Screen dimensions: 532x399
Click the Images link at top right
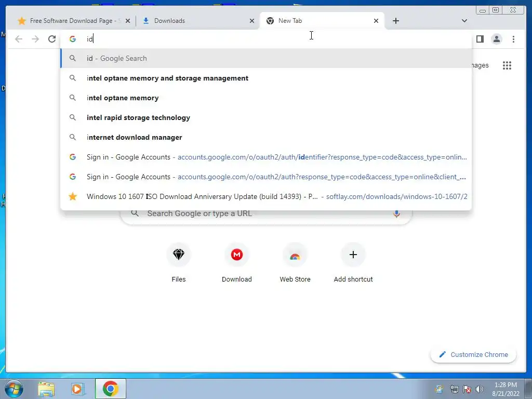[480, 65]
